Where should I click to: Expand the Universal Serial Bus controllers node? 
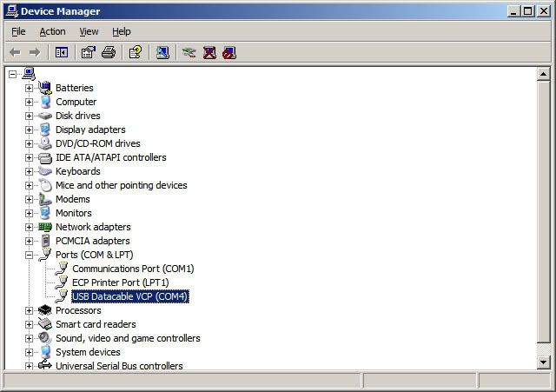(29, 366)
